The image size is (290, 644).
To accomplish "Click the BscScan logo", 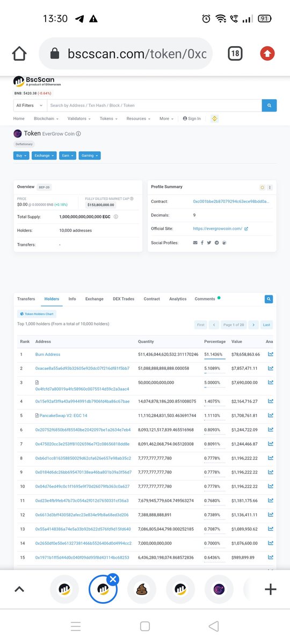I will [38, 81].
